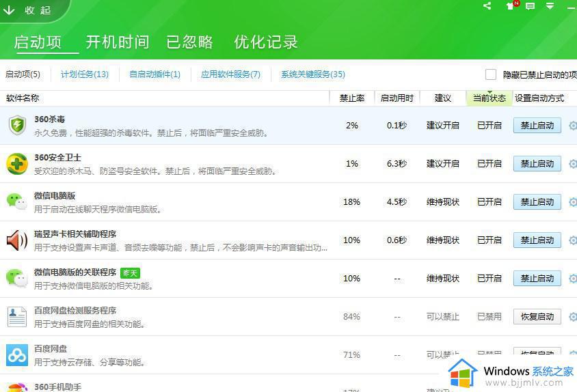Open the main menu dropdown arrow icon
This screenshot has width=577, height=392.
point(550,6)
